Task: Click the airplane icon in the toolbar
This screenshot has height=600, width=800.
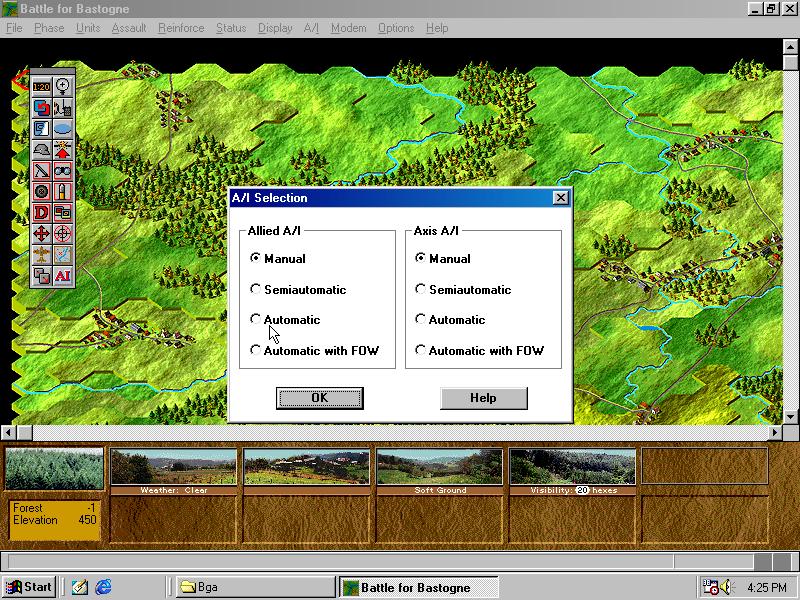Action: (42, 255)
